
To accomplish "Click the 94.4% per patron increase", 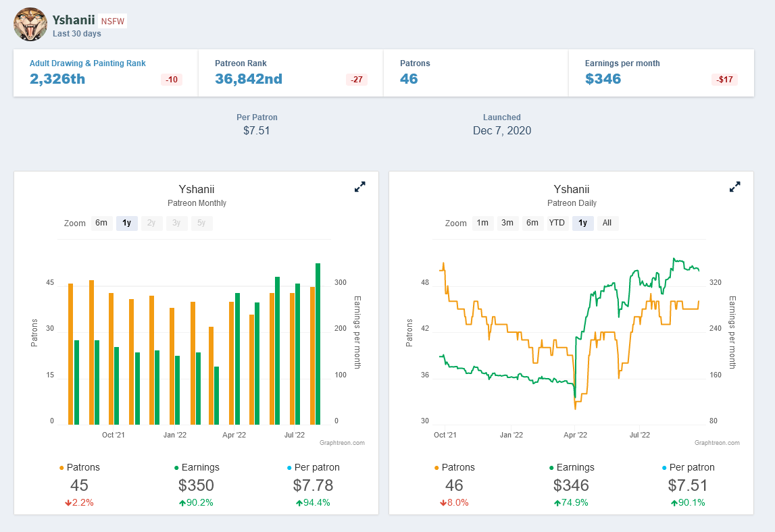I will [x=314, y=503].
